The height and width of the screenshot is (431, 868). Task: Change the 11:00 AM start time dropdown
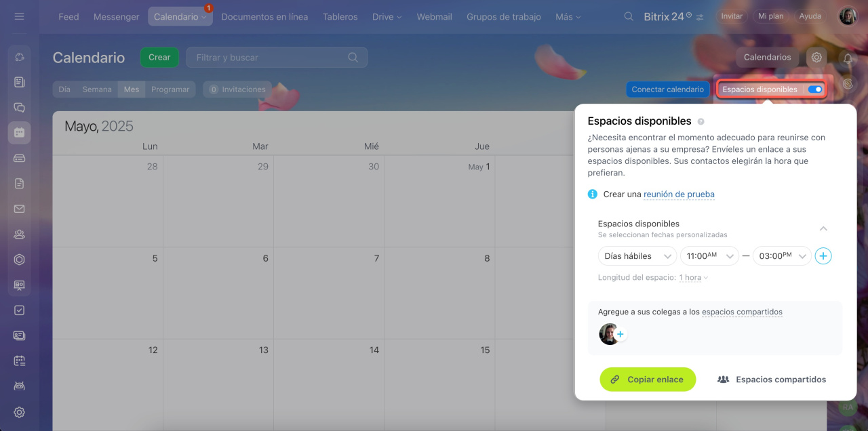709,256
